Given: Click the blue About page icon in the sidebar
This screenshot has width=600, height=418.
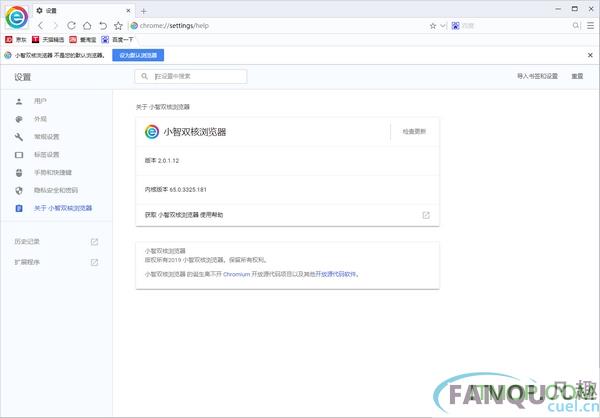Looking at the screenshot, I should 19,208.
